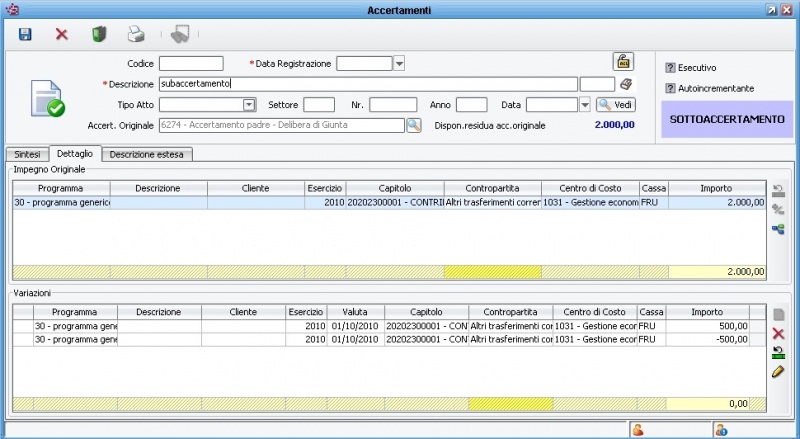This screenshot has width=800, height=439.
Task: Open the Data date picker dropdown
Action: point(585,104)
